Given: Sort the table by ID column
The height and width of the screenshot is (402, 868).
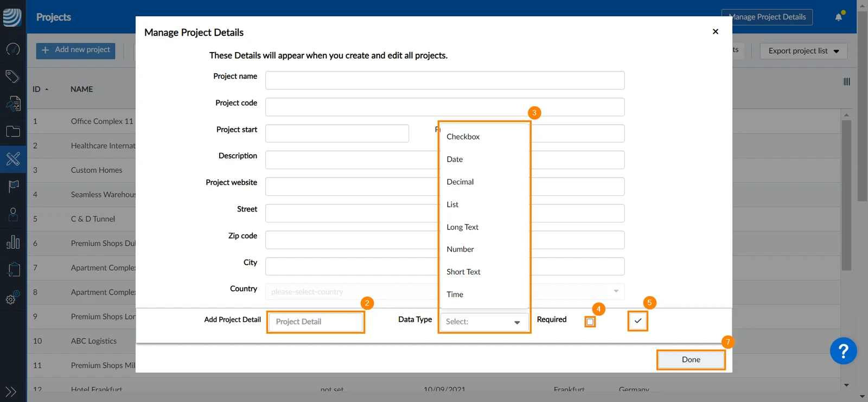Looking at the screenshot, I should [x=40, y=89].
